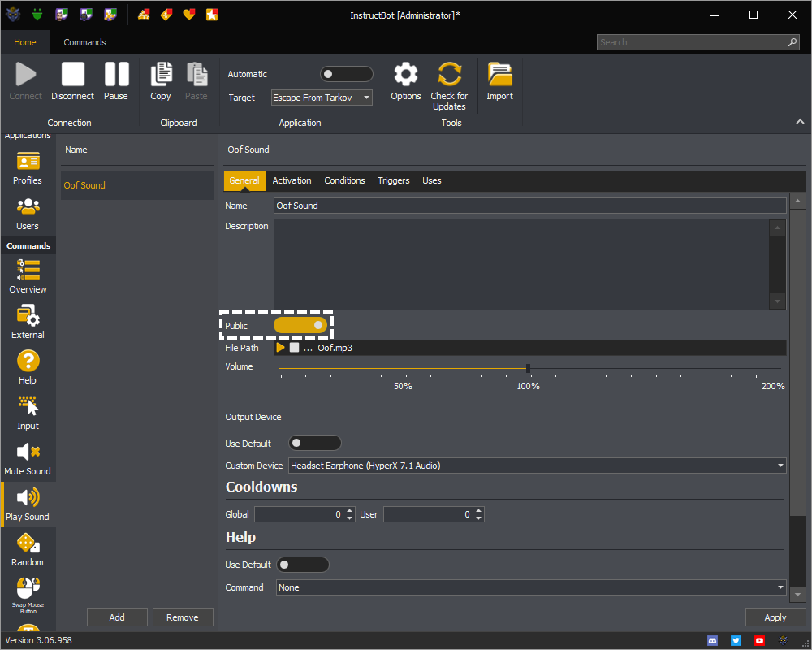Screen dimensions: 812x650
Task: Click the Search field
Action: 698,42
